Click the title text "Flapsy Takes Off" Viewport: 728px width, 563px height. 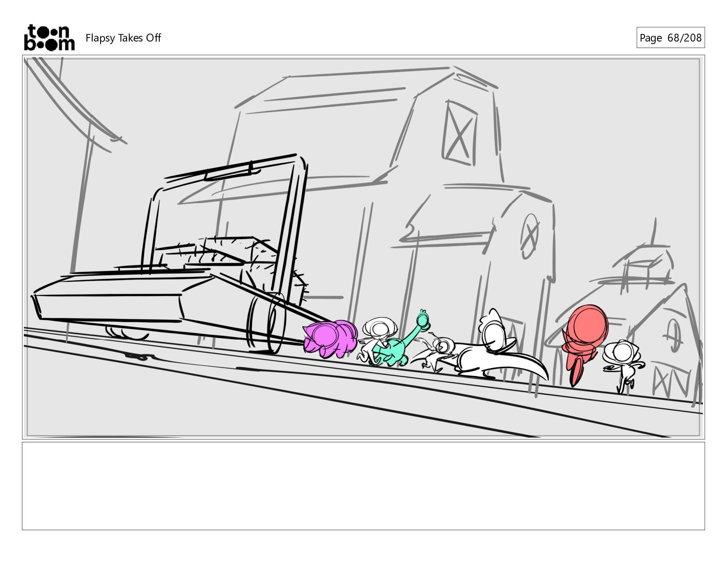pyautogui.click(x=123, y=38)
